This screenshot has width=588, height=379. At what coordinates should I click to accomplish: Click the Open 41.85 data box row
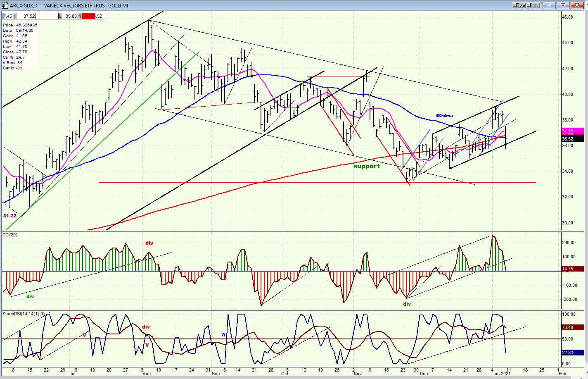click(x=15, y=36)
